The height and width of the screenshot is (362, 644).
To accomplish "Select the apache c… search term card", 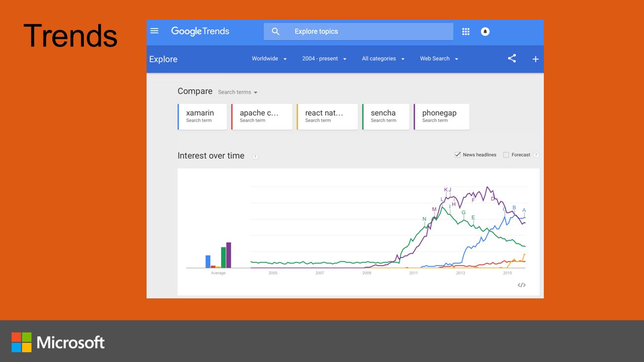I will coord(262,116).
